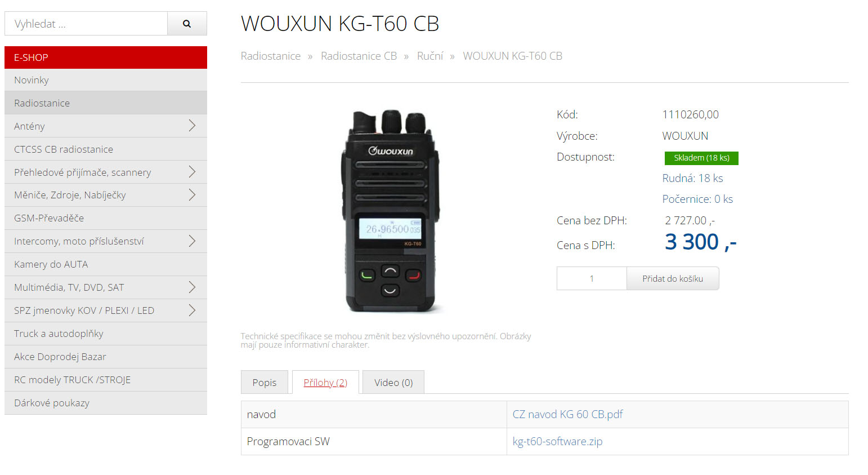The width and height of the screenshot is (868, 475).
Task: Add product with Přidat do košíku
Action: coord(673,278)
